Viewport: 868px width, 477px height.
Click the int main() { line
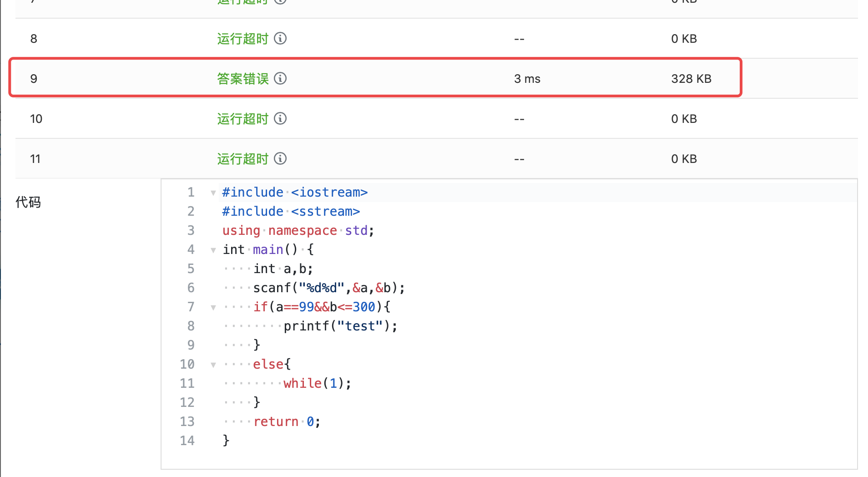coord(268,250)
